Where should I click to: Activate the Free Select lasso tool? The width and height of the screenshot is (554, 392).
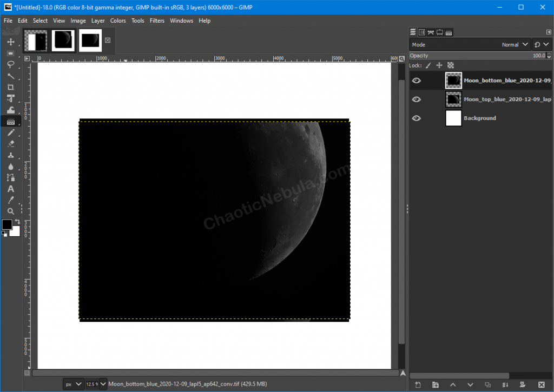pos(11,64)
